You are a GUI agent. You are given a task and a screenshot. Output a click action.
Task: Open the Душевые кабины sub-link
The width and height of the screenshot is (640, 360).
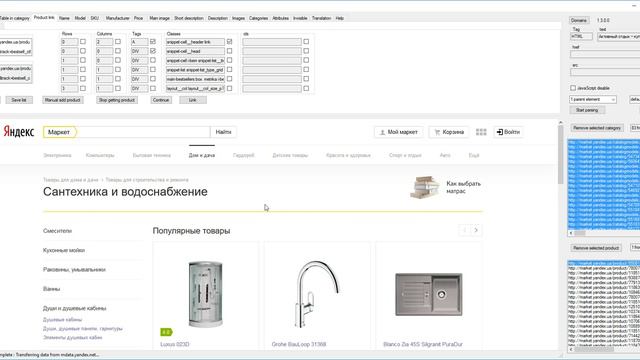(x=62, y=320)
